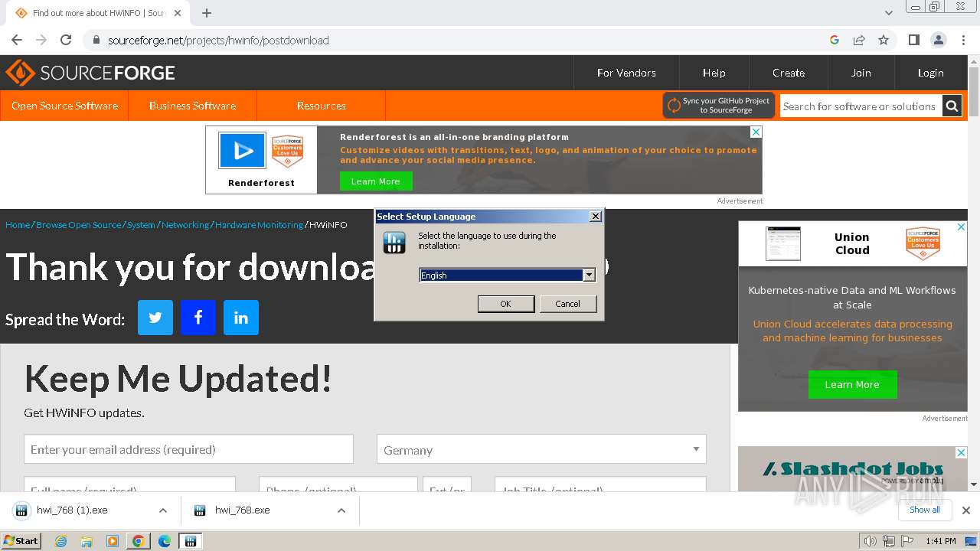Screen dimensions: 980x551
Task: Open the hwi_768.exe download
Action: 243,510
